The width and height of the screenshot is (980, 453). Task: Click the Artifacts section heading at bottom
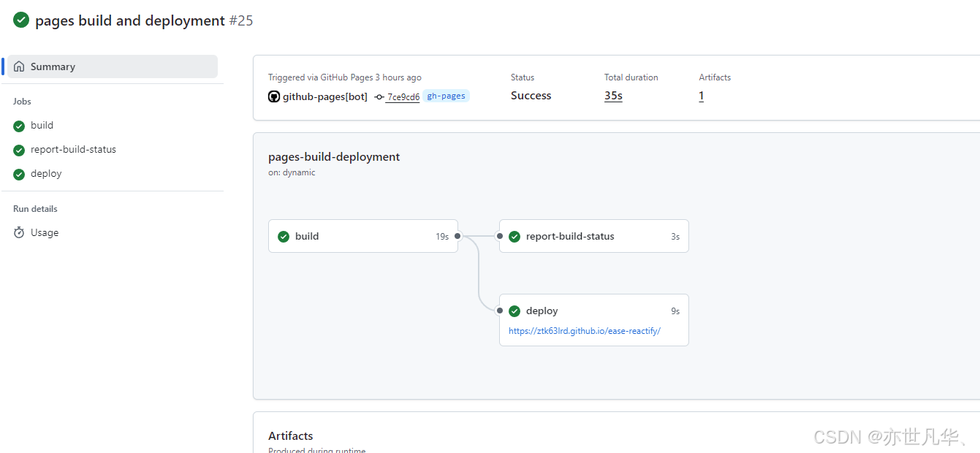291,436
